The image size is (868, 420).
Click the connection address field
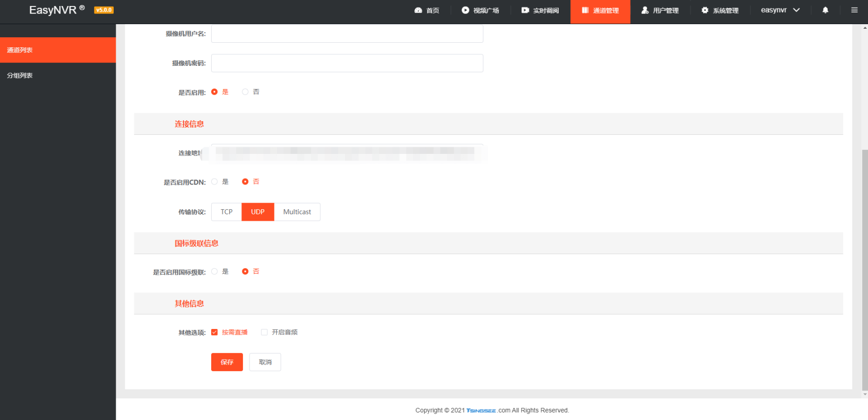click(x=347, y=153)
